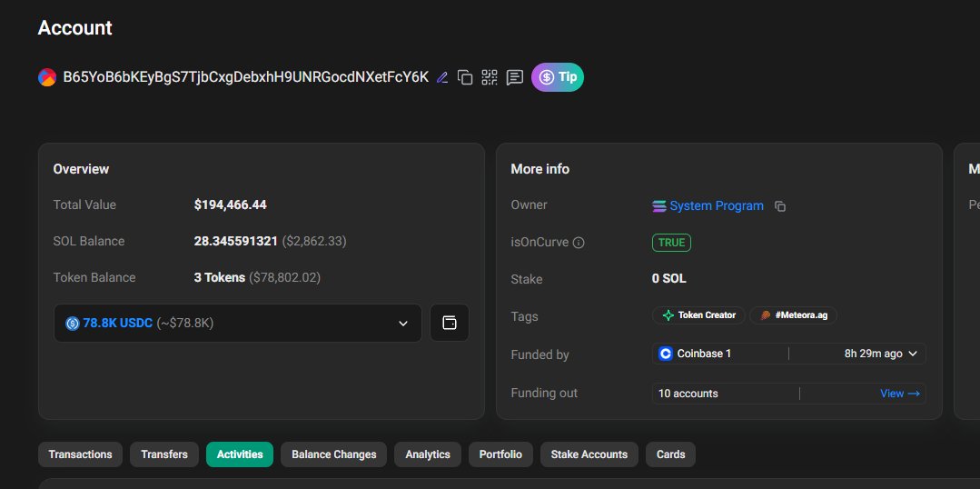Click the TRUE isOnCurve badge
This screenshot has height=489, width=980.
click(671, 243)
